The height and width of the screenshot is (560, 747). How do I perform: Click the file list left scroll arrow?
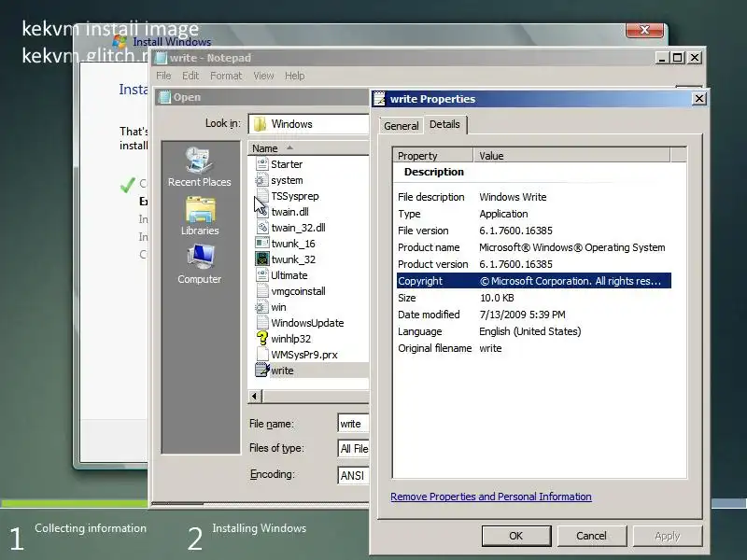(x=255, y=396)
